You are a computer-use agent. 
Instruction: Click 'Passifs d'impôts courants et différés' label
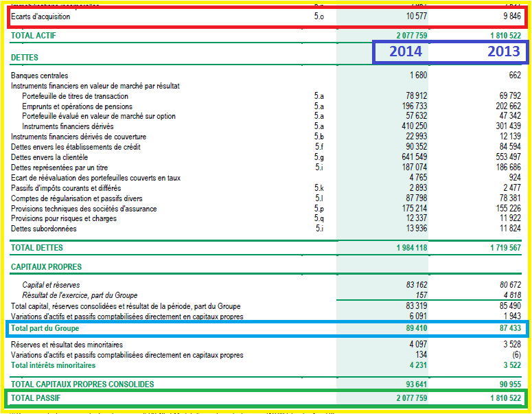coord(66,188)
